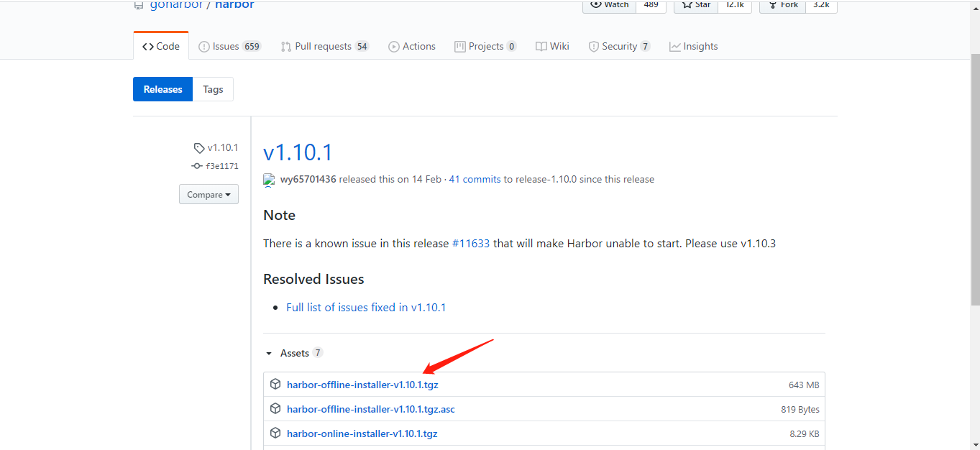Screen dimensions: 980x450
Task: Click the goharbor organization link
Action: click(175, 5)
